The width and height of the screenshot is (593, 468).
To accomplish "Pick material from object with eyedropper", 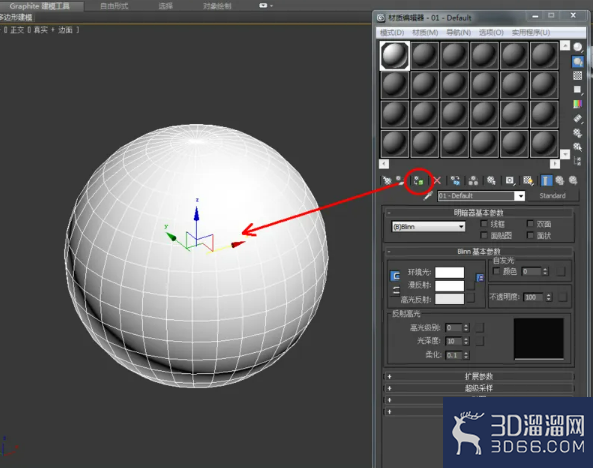I will tap(428, 196).
